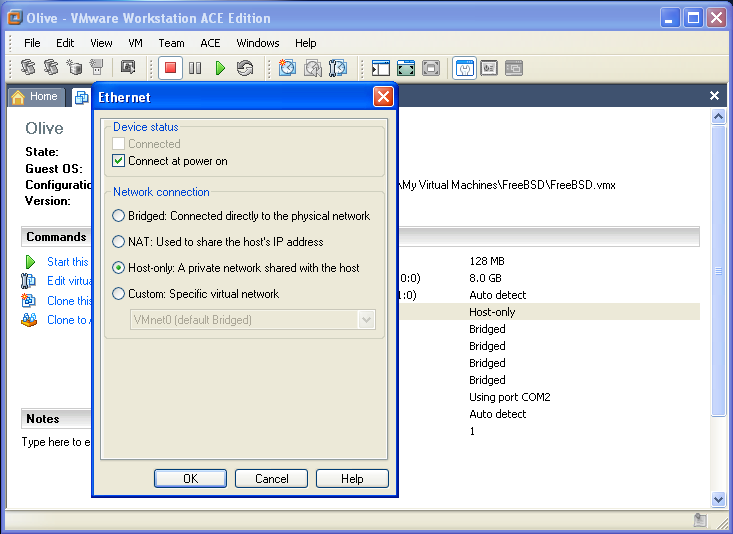Viewport: 733px width, 534px height.
Task: Click the status bar icon at the window bottom
Action: tap(700, 520)
